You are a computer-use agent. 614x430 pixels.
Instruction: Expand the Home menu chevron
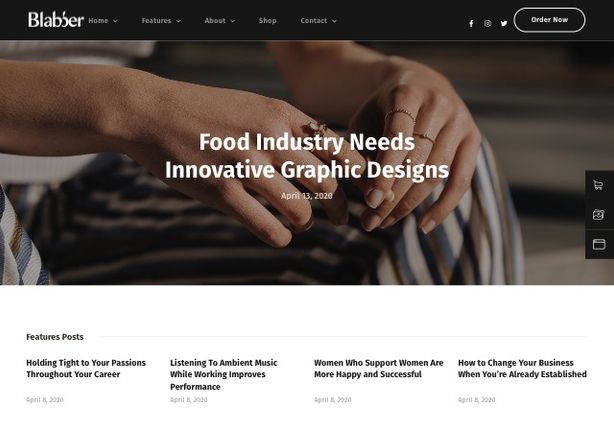(115, 21)
